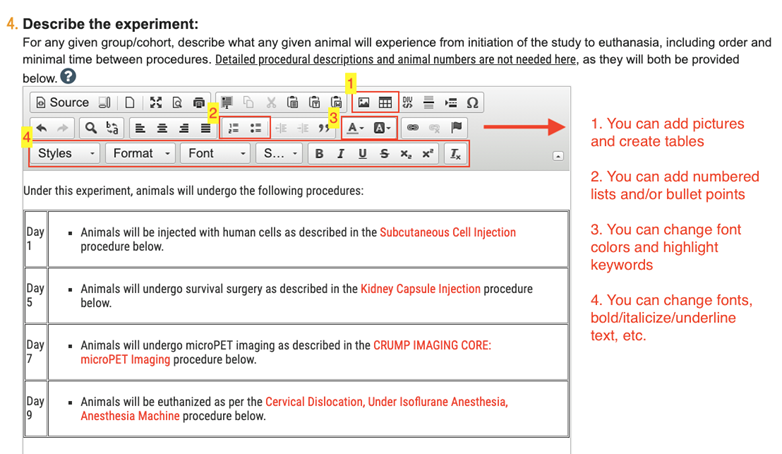The width and height of the screenshot is (782, 454).
Task: Open the background highlight color picker
Action: point(382,128)
